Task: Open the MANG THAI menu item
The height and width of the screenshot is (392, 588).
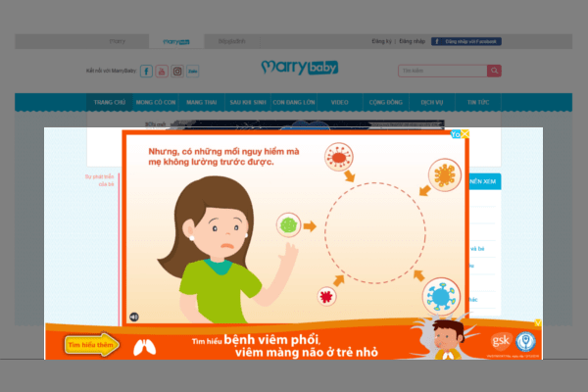Action: point(201,102)
